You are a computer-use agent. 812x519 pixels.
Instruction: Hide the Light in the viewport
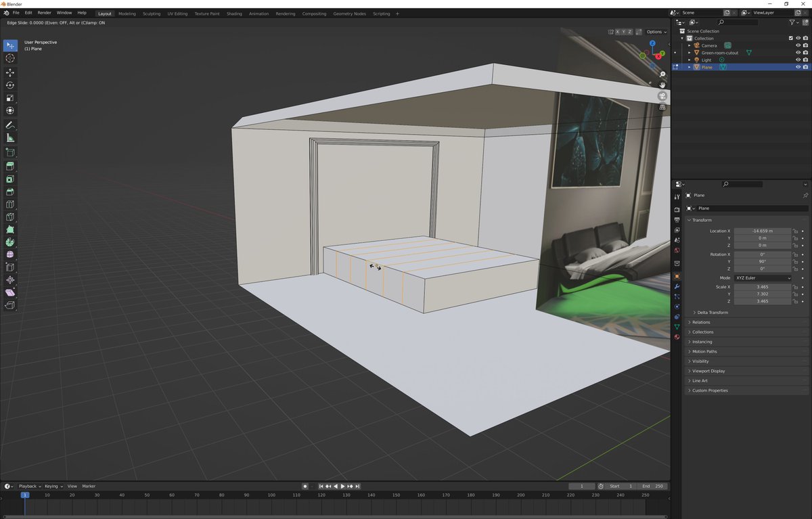coord(798,60)
